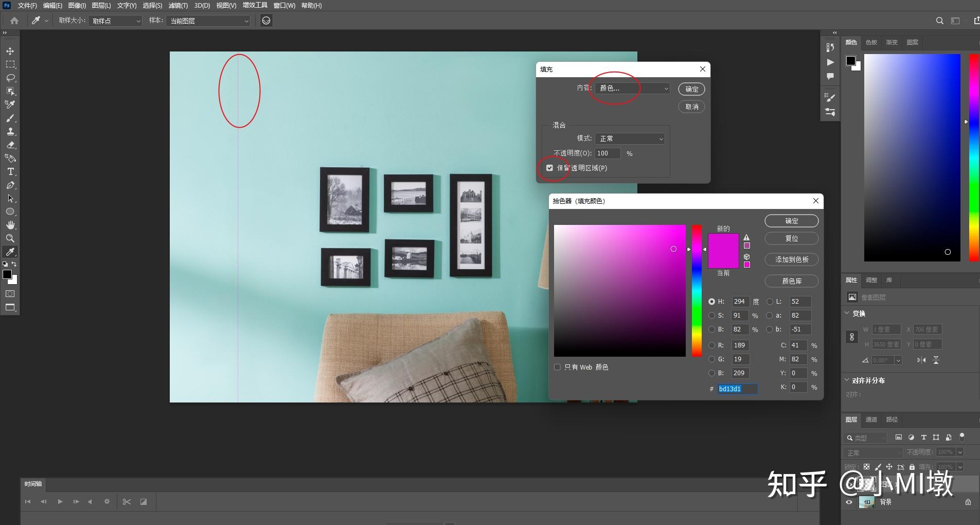
Task: Select the Paint Bucket tool
Action: (x=10, y=159)
